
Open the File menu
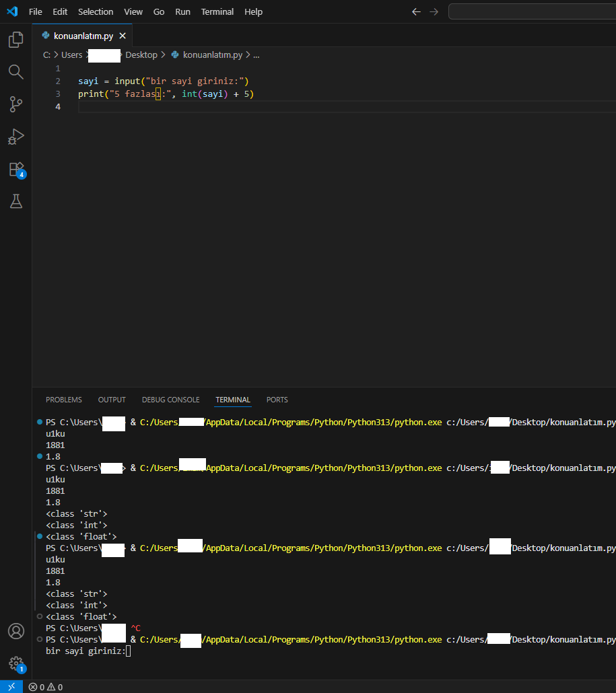(x=36, y=12)
